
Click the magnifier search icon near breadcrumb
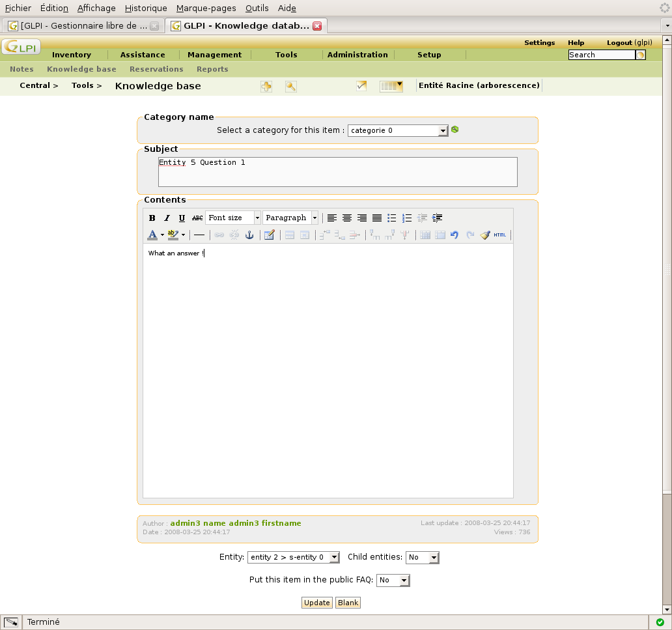pos(291,86)
